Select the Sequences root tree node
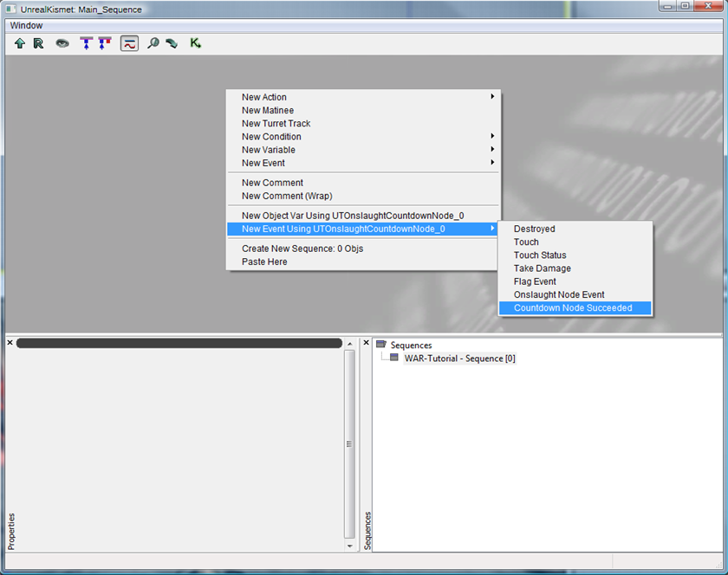The height and width of the screenshot is (575, 728). [x=412, y=346]
